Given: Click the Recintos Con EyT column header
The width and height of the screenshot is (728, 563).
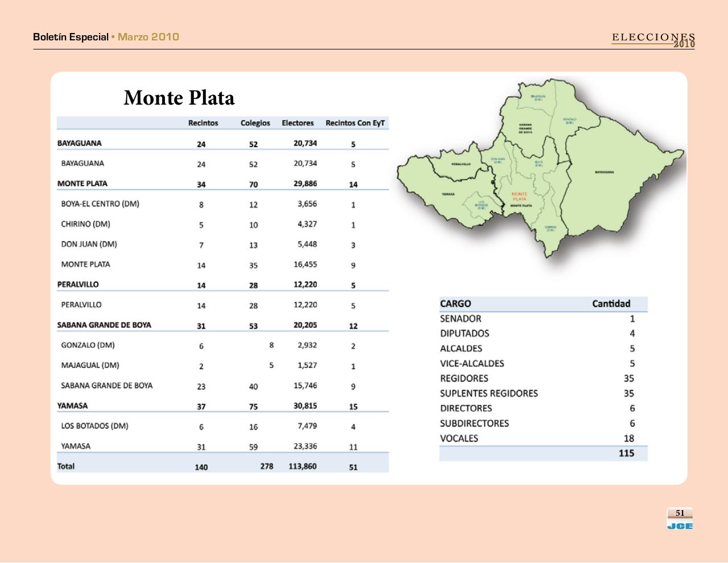Looking at the screenshot, I should 355,123.
